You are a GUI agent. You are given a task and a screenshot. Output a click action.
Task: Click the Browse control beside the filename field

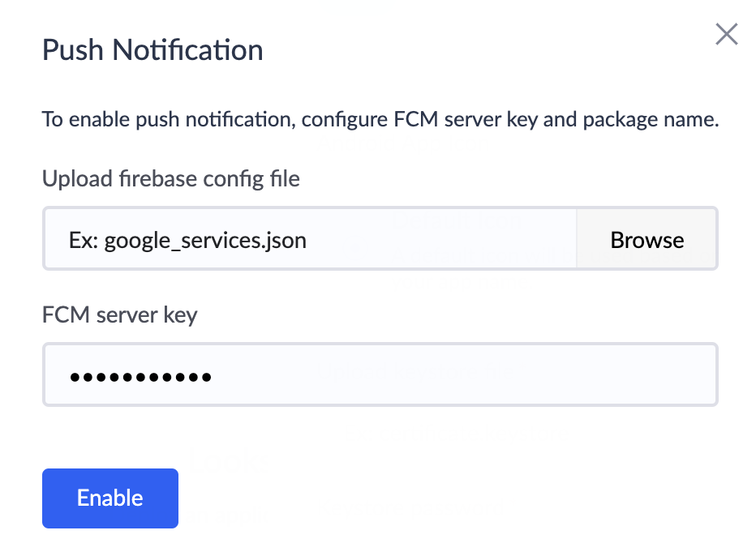click(646, 239)
